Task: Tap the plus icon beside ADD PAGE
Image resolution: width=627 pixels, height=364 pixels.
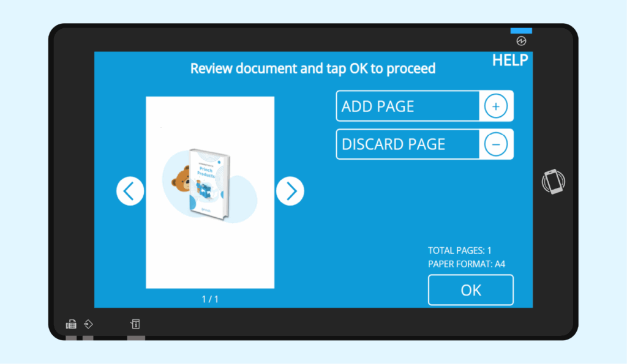Action: pos(495,106)
